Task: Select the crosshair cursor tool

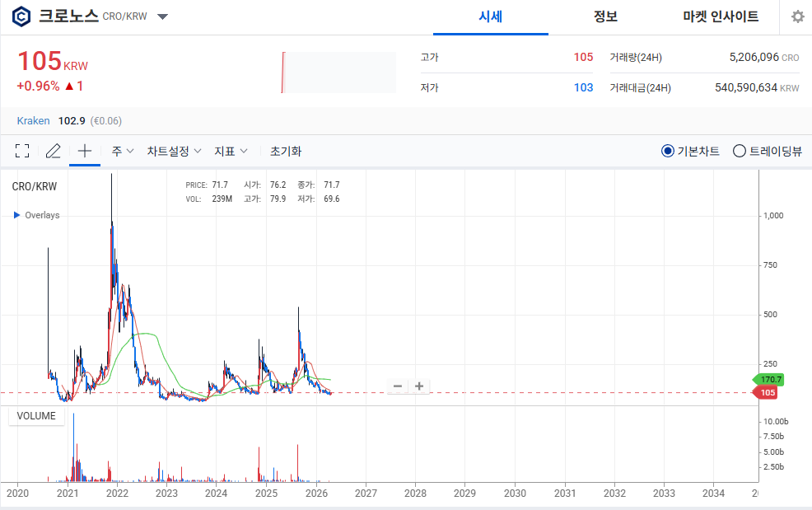Action: tap(84, 151)
